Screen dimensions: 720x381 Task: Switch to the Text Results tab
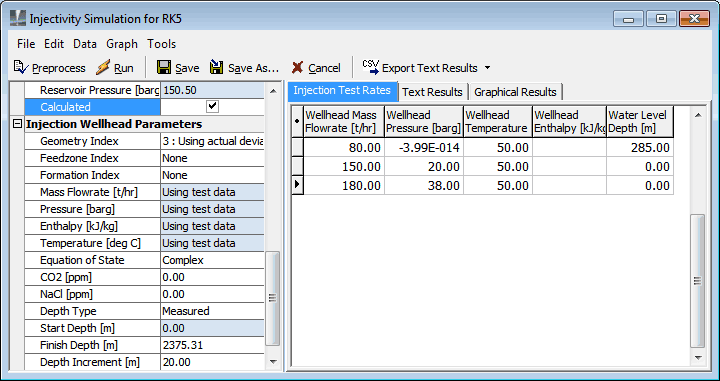(x=432, y=92)
